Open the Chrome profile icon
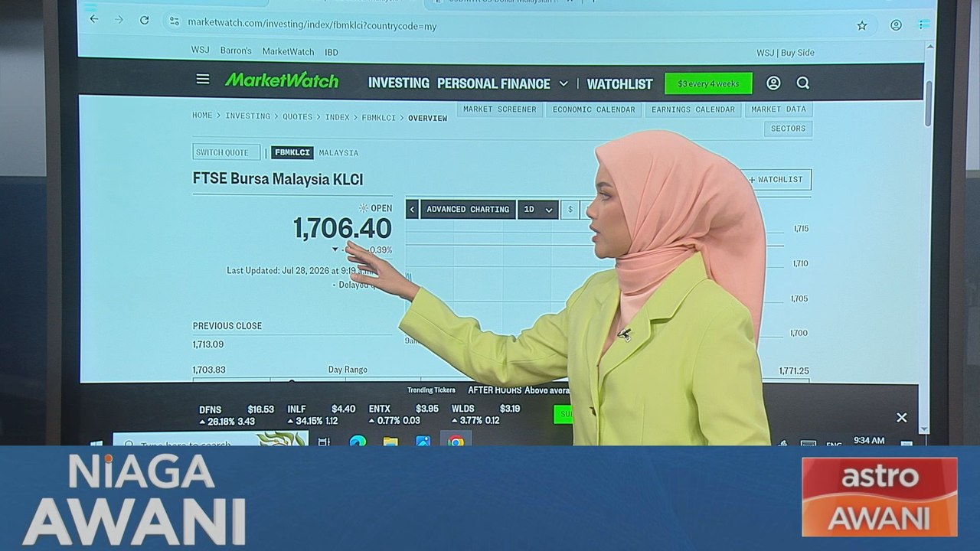Screen dimensions: 980x551 [x=896, y=25]
